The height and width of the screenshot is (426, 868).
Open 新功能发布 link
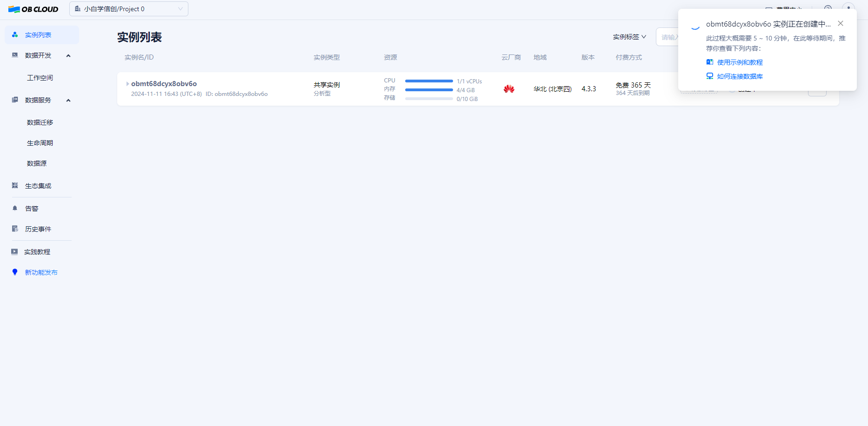41,272
